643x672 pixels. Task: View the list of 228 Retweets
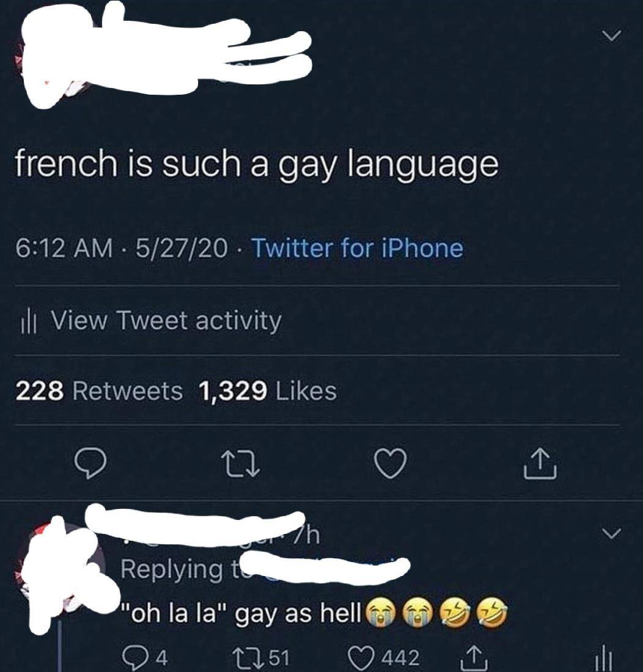click(100, 391)
